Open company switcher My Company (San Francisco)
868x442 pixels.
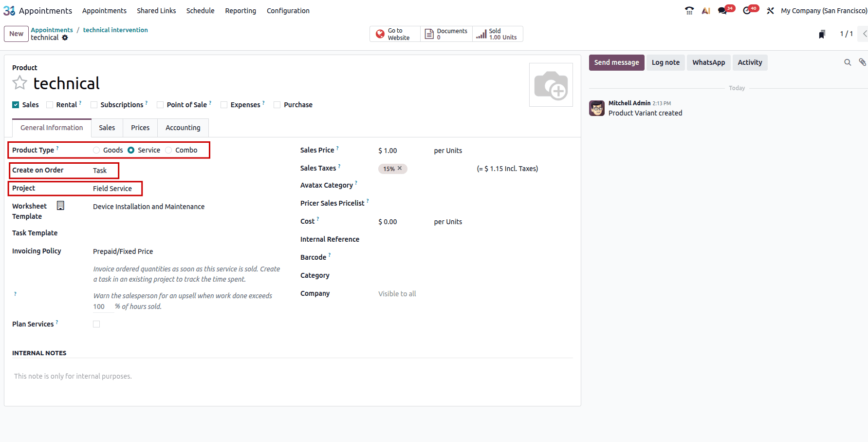coord(824,11)
